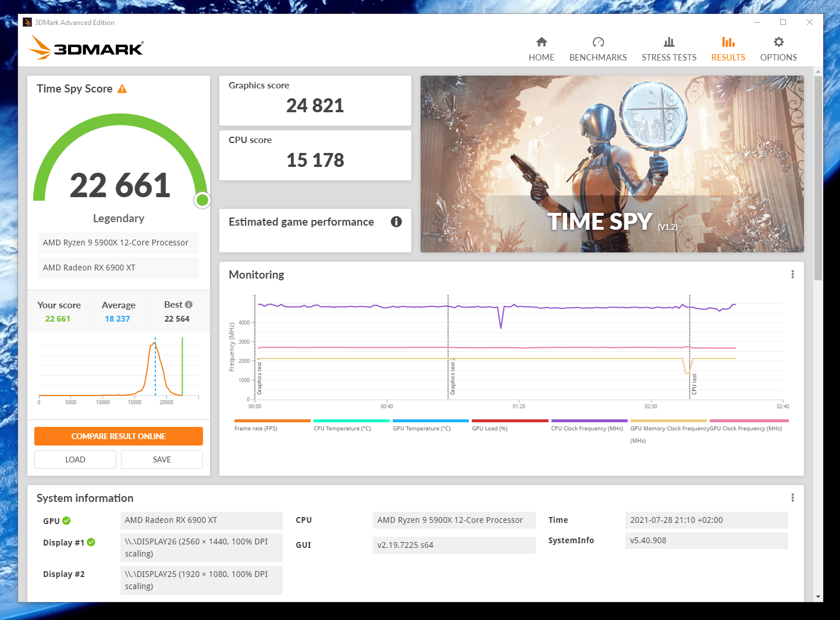This screenshot has height=620, width=840.
Task: Click the green Your score 22 661 value
Action: click(58, 319)
